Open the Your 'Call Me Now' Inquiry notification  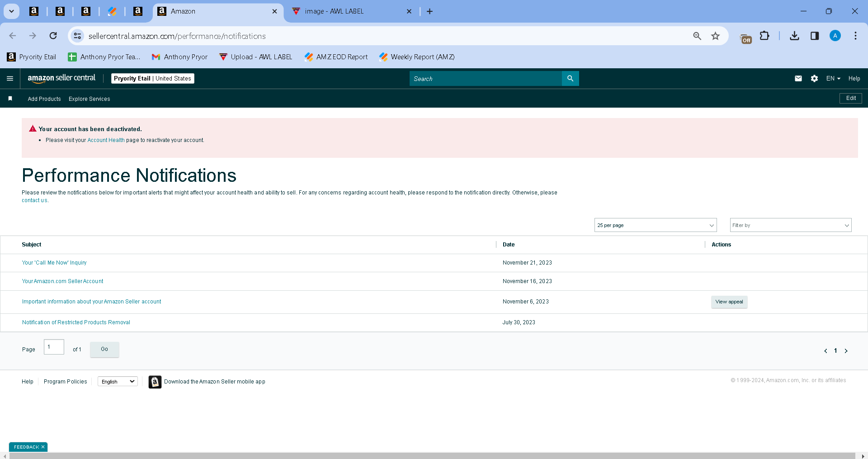tap(54, 263)
